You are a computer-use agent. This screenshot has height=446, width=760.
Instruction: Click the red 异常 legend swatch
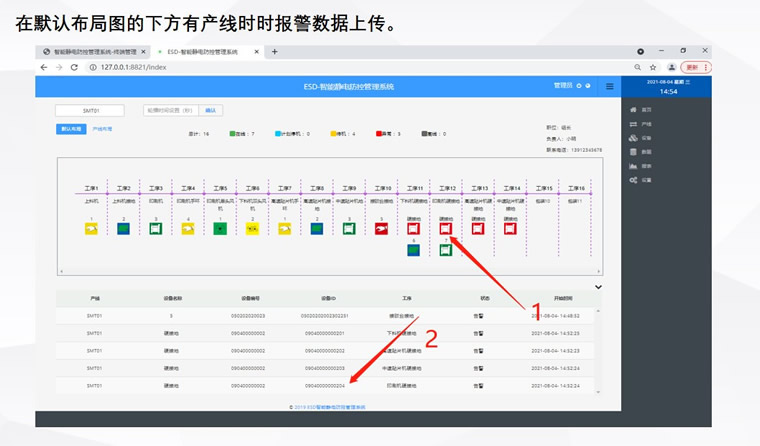point(379,134)
